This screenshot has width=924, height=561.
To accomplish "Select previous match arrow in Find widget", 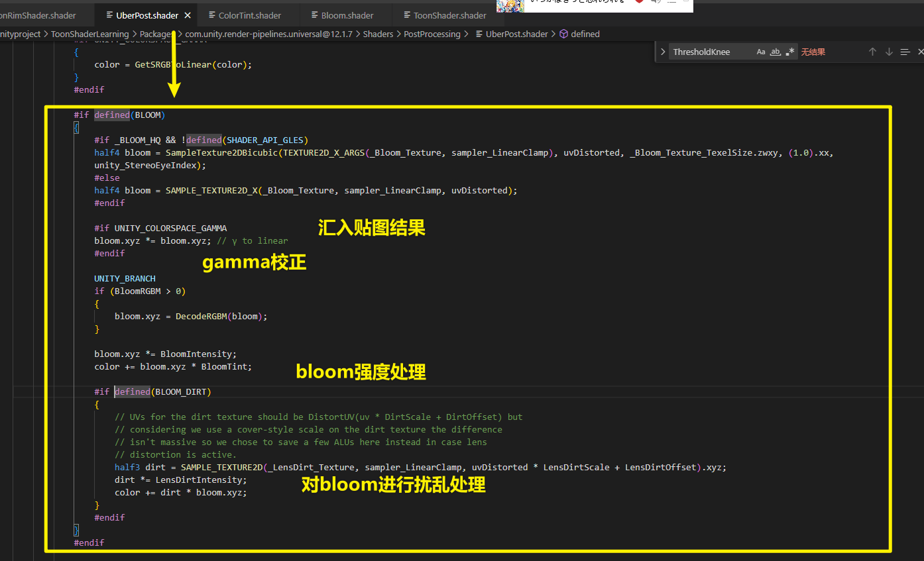I will tap(872, 51).
